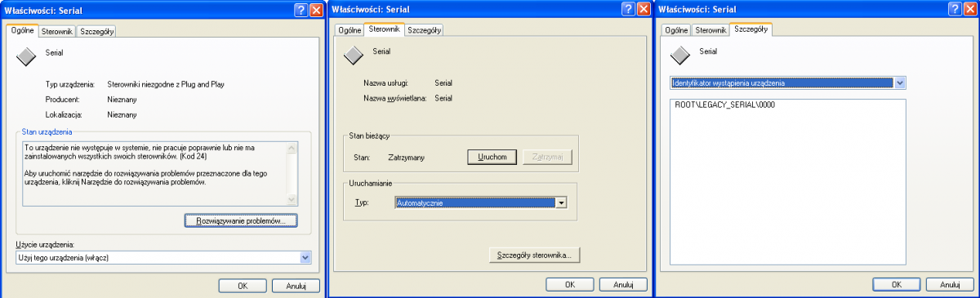The height and width of the screenshot is (298, 980).
Task: Click Anuluj in the right window
Action: 949,285
